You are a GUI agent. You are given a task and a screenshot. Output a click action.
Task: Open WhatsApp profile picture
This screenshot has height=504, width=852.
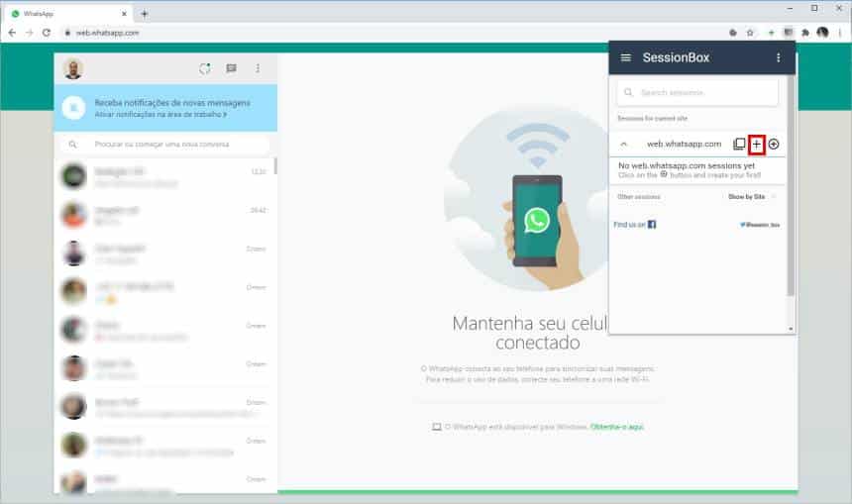click(x=73, y=69)
